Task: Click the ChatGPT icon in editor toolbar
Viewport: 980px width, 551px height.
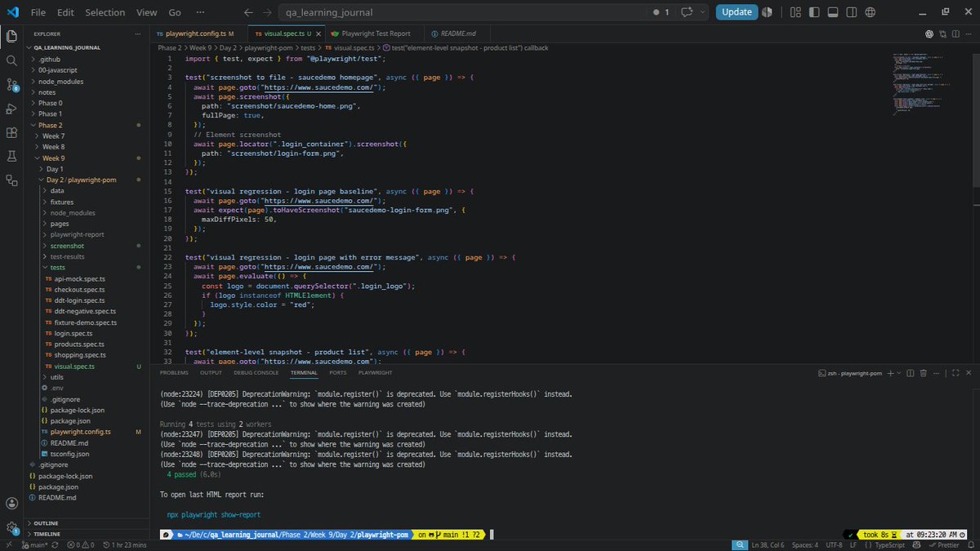Action: point(929,34)
